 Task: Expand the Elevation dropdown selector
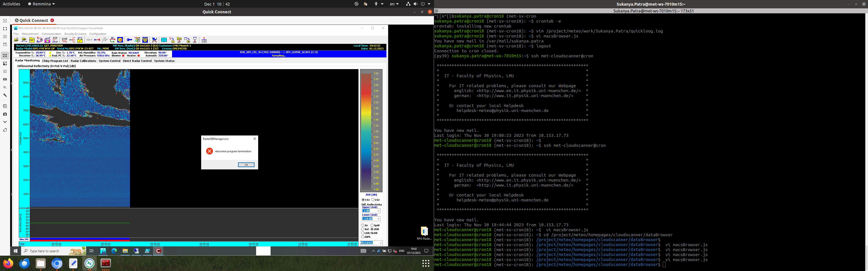point(380,243)
